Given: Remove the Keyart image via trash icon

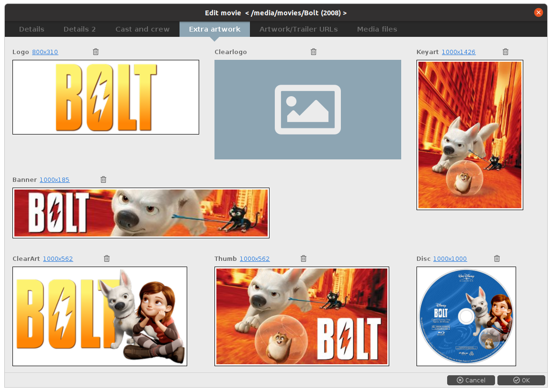Looking at the screenshot, I should (506, 52).
